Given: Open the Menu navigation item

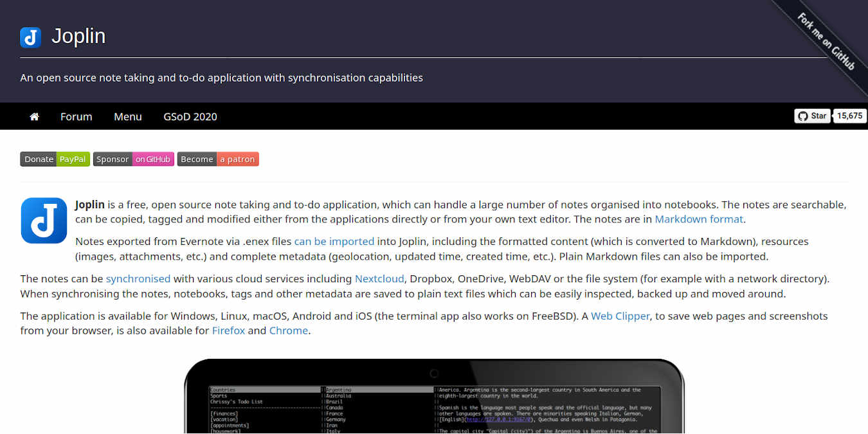Looking at the screenshot, I should tap(128, 116).
